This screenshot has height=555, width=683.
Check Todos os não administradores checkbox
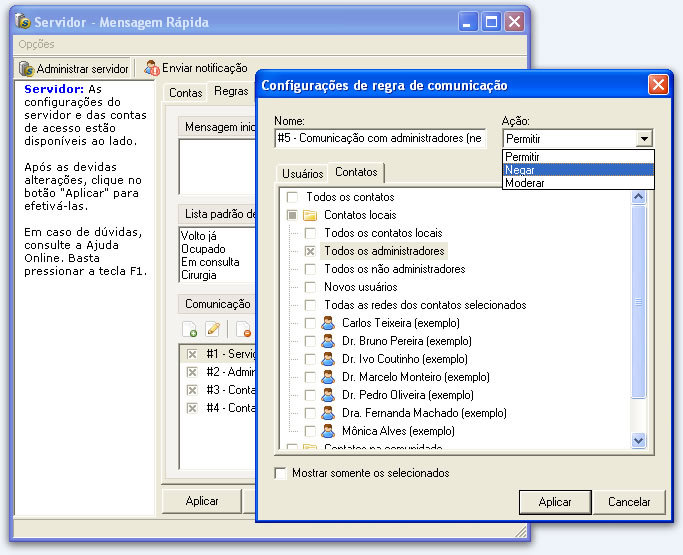[310, 269]
